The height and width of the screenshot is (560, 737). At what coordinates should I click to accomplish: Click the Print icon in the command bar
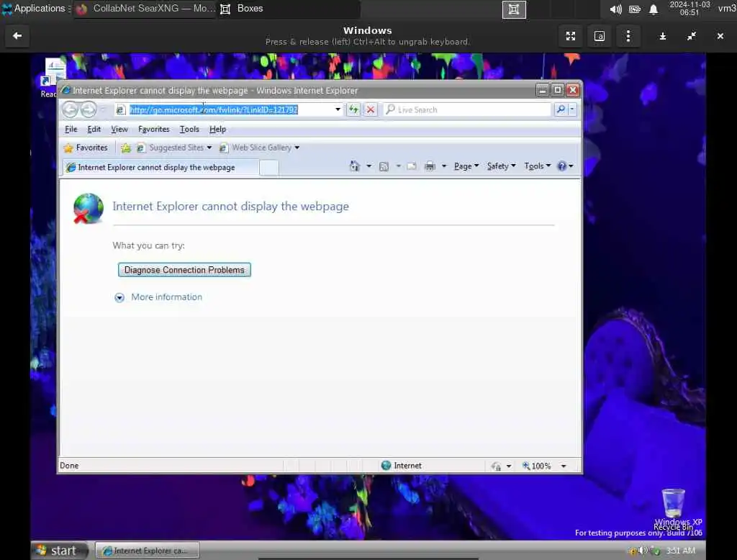point(430,166)
